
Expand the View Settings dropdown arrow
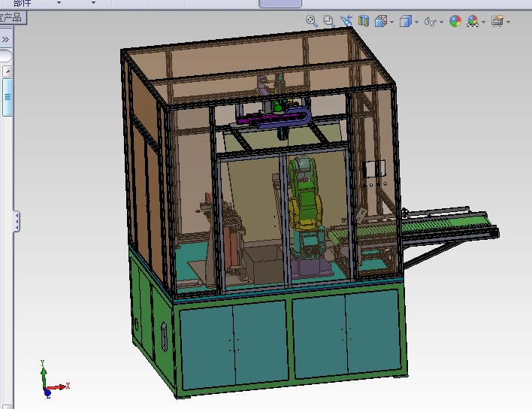click(508, 22)
